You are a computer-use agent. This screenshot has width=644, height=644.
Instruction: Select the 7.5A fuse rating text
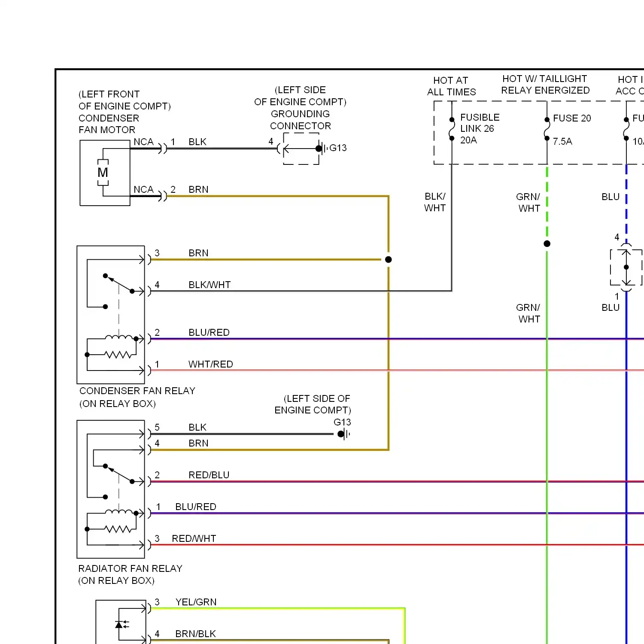[562, 141]
